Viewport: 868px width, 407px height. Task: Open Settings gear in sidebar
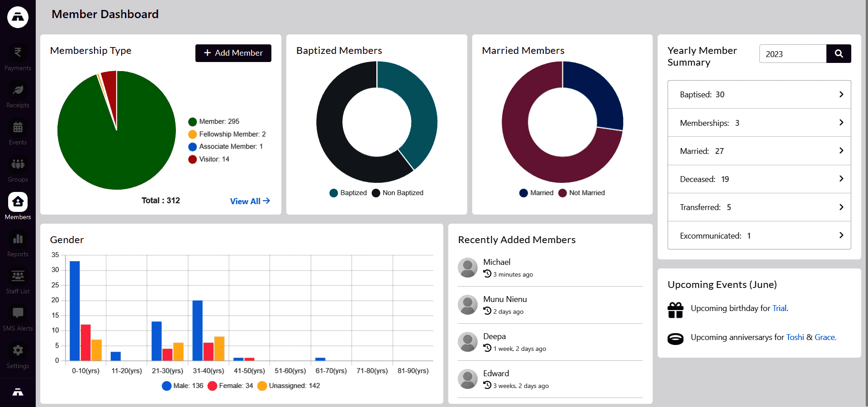18,350
